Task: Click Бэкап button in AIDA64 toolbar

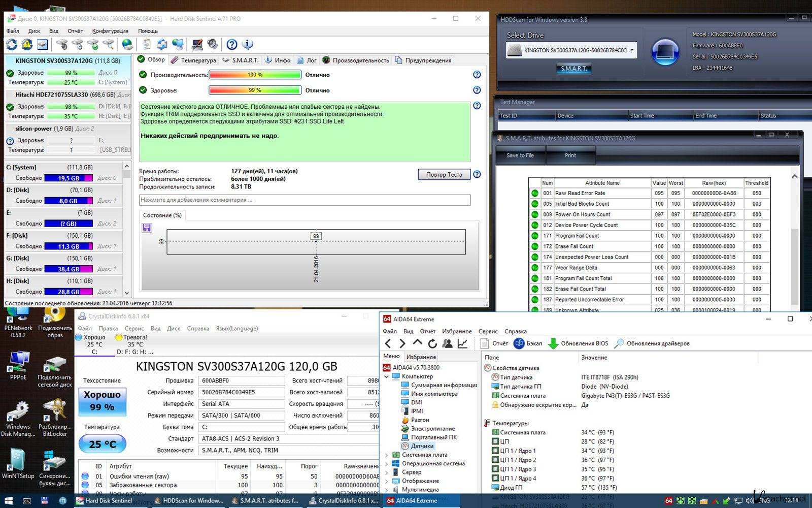Action: (x=528, y=343)
